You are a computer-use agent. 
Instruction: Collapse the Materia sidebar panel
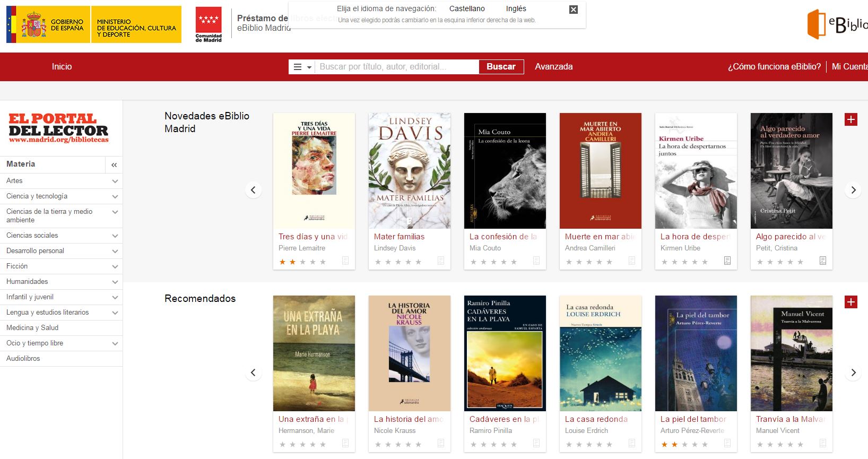(114, 165)
